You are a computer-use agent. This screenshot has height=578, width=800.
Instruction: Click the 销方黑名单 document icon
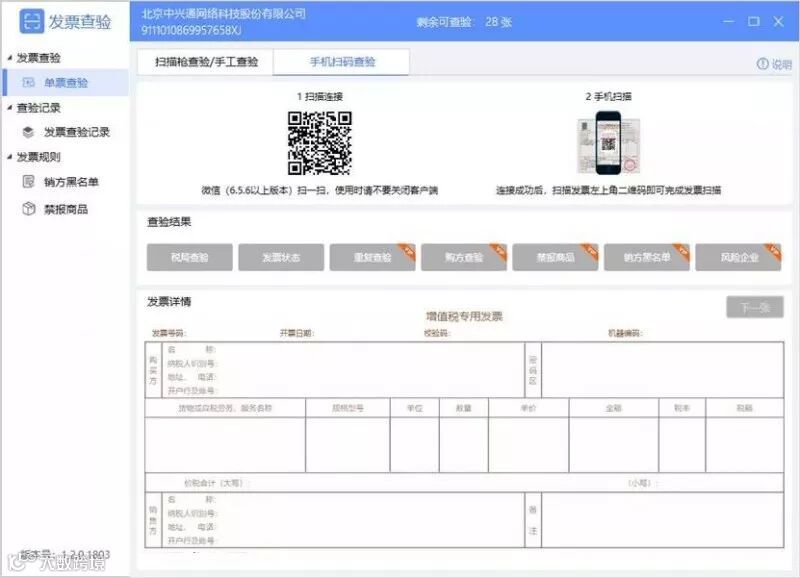point(29,181)
